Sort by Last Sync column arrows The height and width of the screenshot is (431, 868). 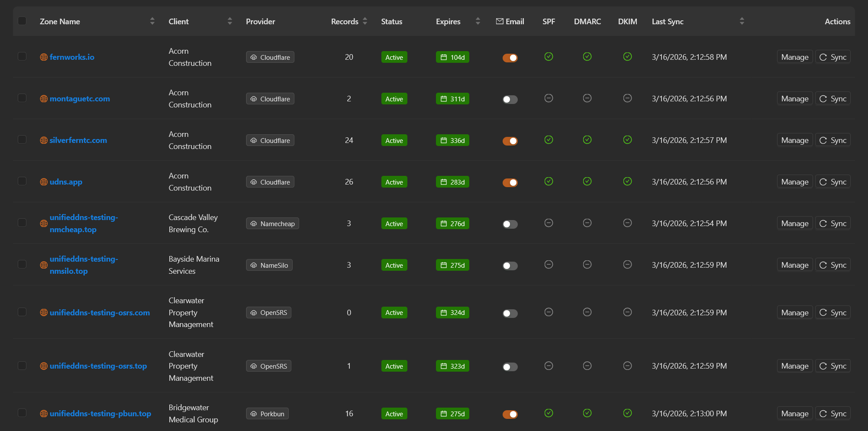tap(742, 21)
